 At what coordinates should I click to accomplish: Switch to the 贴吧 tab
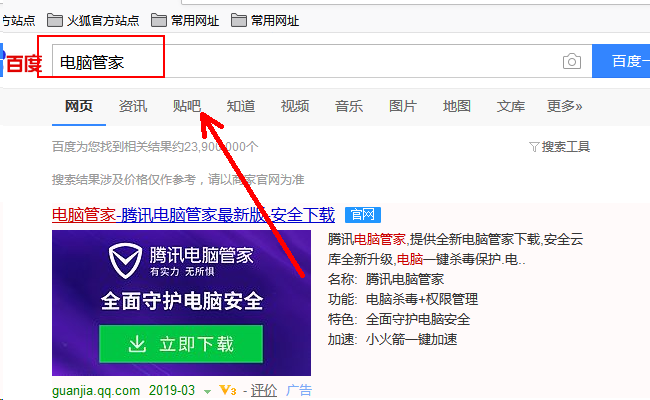187,106
